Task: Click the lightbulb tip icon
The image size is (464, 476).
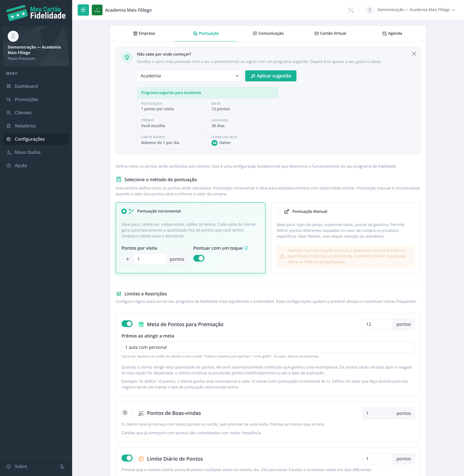Action: click(127, 57)
